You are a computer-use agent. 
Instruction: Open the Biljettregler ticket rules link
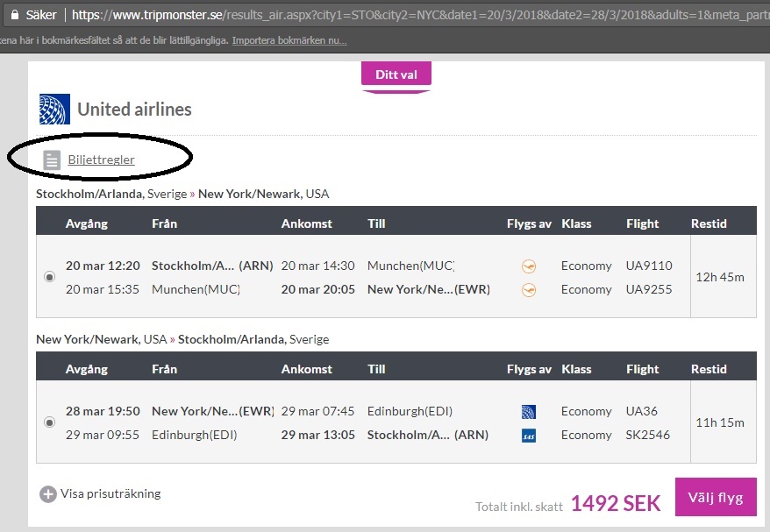tap(101, 160)
